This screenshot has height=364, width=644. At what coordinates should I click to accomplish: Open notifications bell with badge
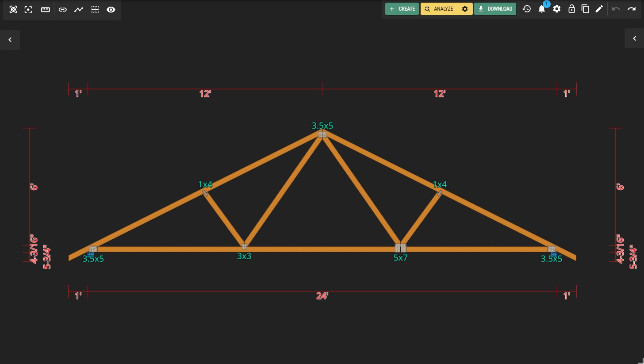click(x=542, y=9)
